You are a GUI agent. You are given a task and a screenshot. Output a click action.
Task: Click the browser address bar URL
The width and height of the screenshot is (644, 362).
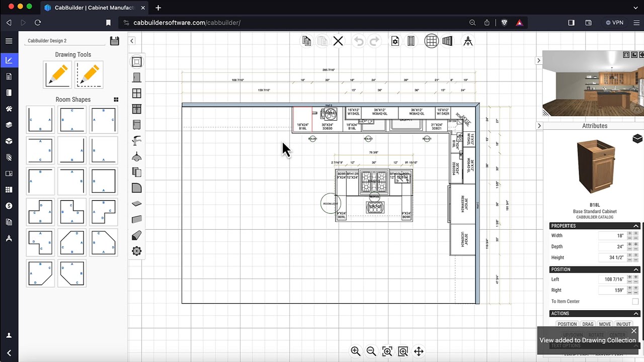pos(187,23)
